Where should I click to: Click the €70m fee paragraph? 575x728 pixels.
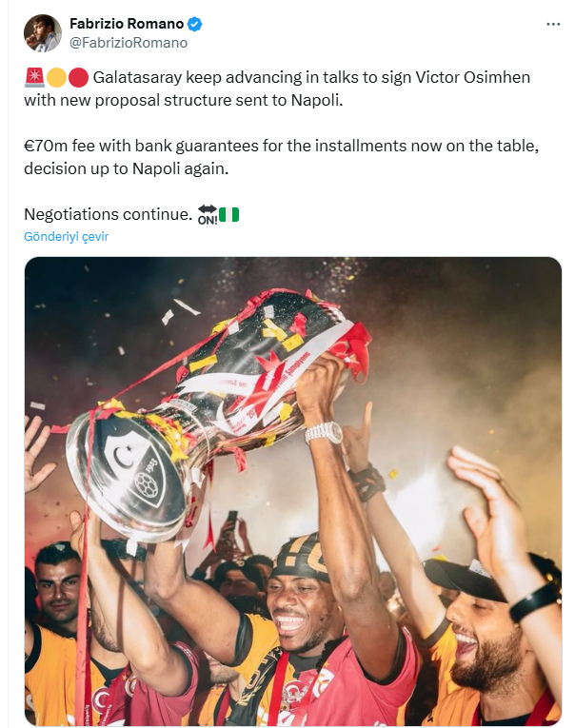pos(282,157)
